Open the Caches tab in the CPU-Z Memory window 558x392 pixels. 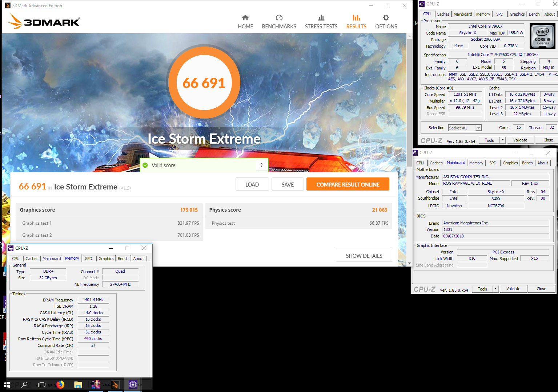pos(32,259)
